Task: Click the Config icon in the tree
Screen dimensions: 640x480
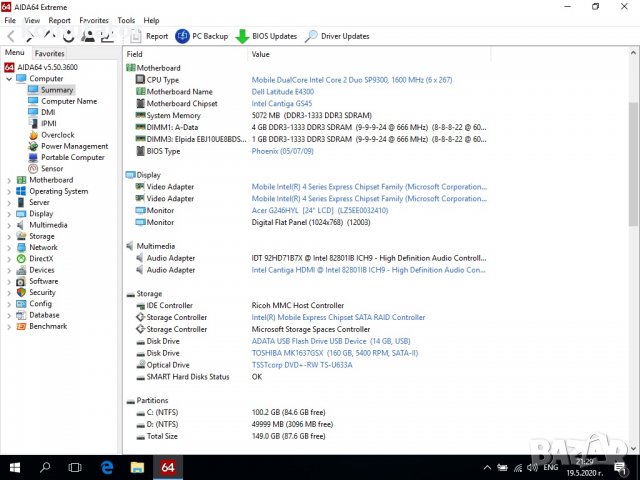Action: point(21,304)
